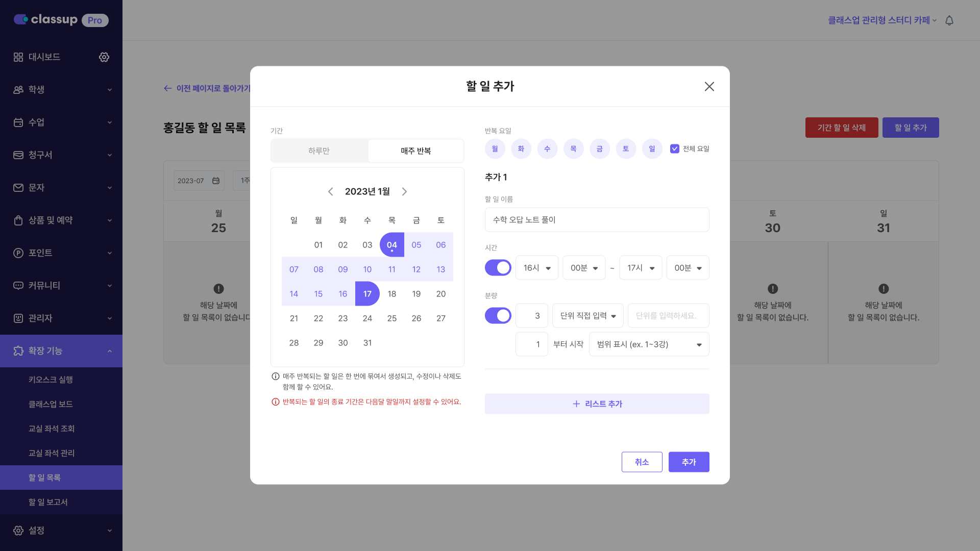The image size is (980, 551).
Task: Click the 할 일 이름 input field
Action: coord(597,220)
